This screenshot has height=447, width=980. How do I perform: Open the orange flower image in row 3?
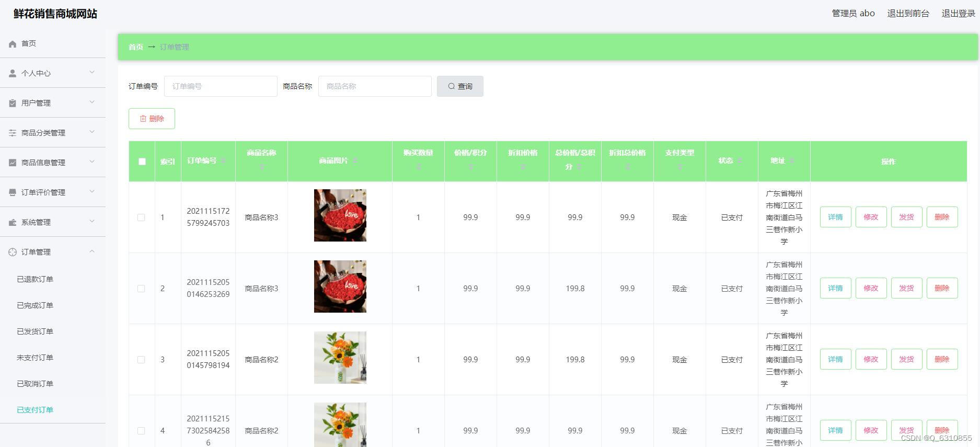[340, 358]
